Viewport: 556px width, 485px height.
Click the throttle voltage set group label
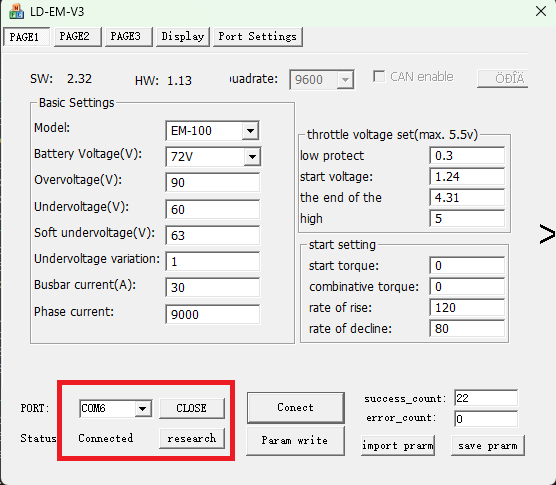[392, 135]
